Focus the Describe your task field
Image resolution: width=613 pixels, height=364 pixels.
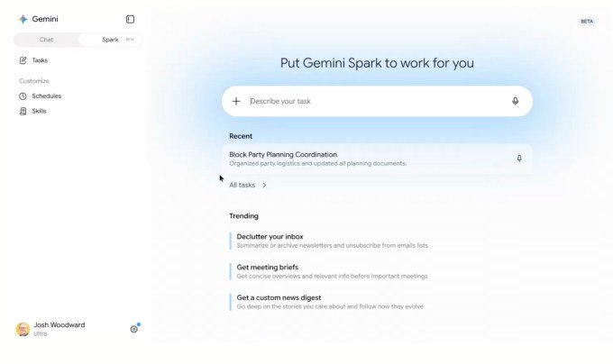pyautogui.click(x=377, y=101)
